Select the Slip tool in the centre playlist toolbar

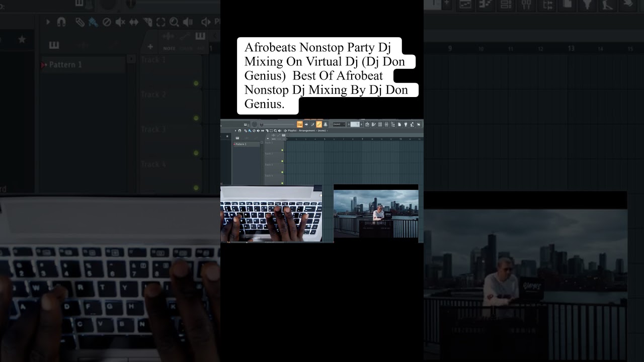(x=263, y=131)
